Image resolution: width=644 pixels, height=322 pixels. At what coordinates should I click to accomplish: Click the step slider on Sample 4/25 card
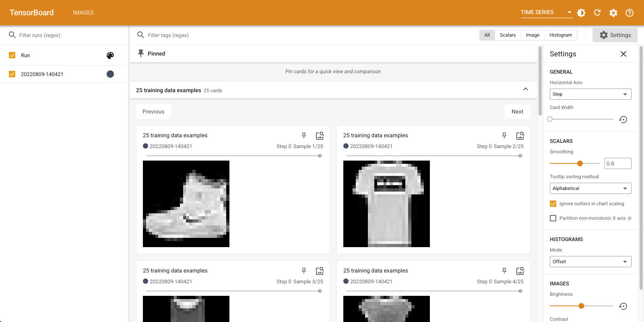[433, 291]
